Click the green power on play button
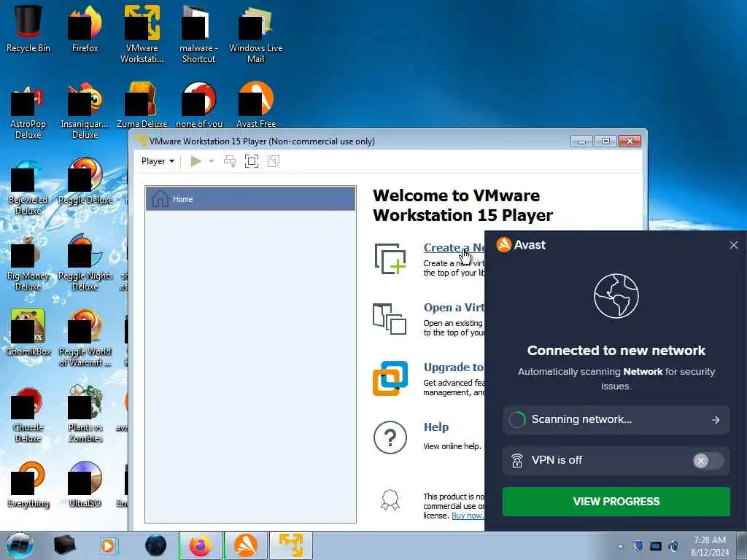Image resolution: width=747 pixels, height=560 pixels. coord(196,161)
